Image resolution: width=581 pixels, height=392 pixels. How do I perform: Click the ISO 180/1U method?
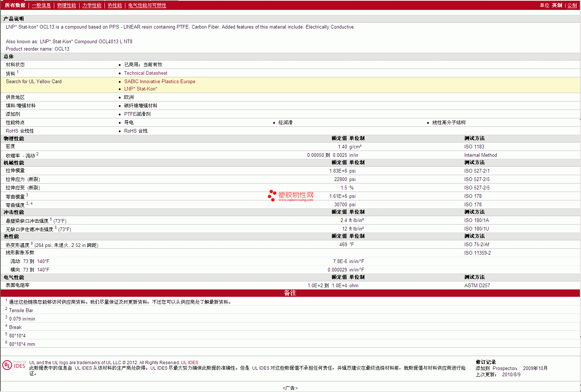click(477, 229)
